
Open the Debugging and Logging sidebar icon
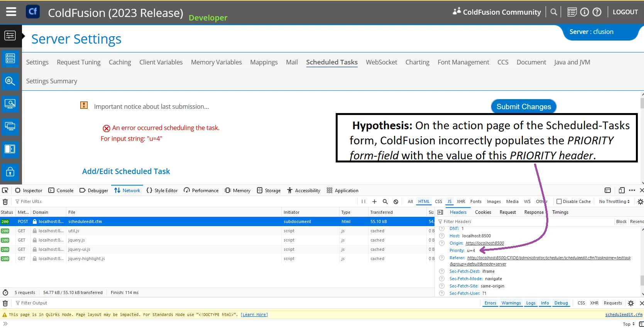10,81
